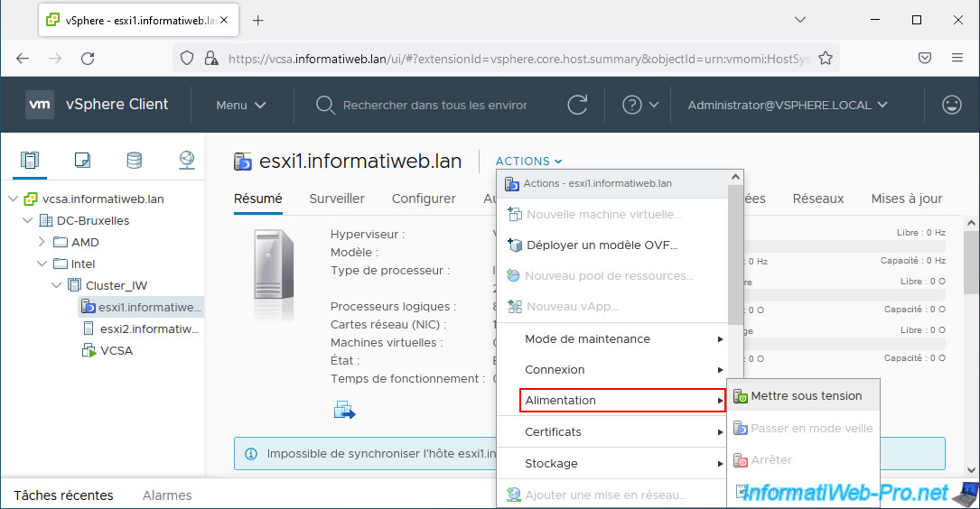Click the search magnifier icon
This screenshot has width=980, height=509.
325,105
